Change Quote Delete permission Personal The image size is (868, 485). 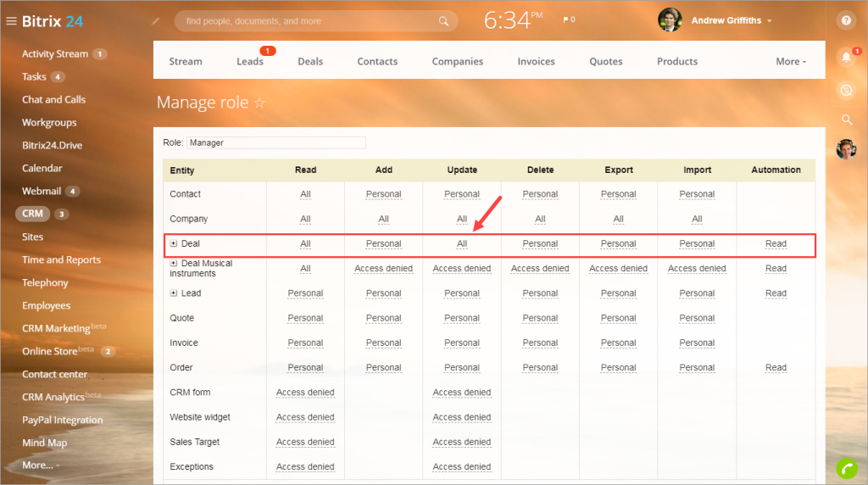(540, 318)
